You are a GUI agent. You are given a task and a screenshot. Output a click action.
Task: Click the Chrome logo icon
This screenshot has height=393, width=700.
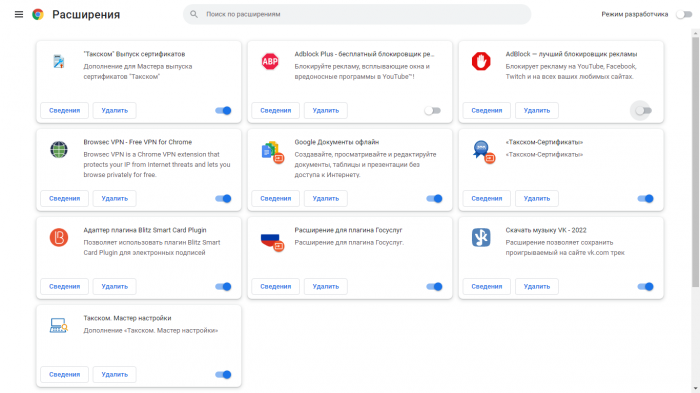tap(38, 14)
